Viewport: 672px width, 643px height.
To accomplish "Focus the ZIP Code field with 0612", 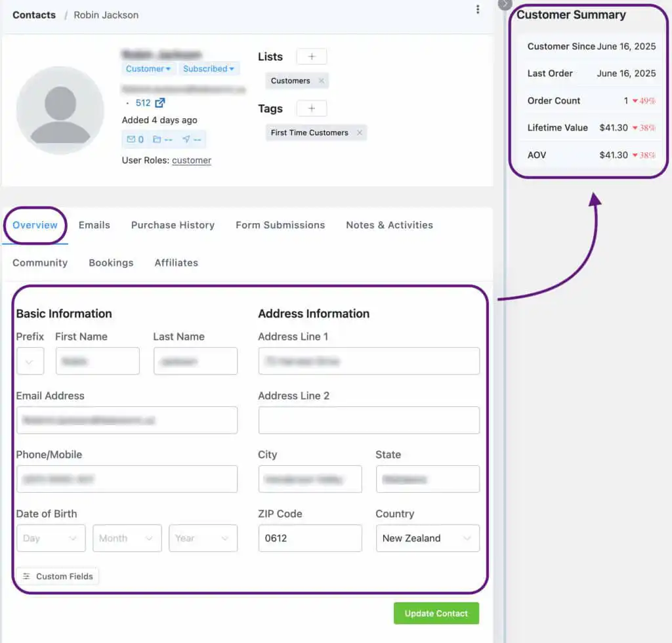I will [x=310, y=538].
